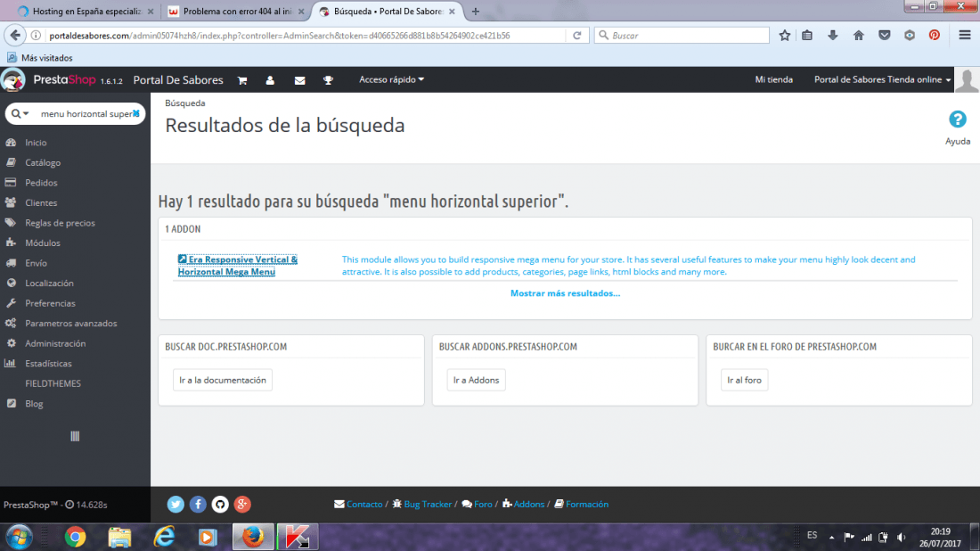Screen dimensions: 980x551
Task: Open the Inicio sidebar menu
Action: [x=36, y=143]
